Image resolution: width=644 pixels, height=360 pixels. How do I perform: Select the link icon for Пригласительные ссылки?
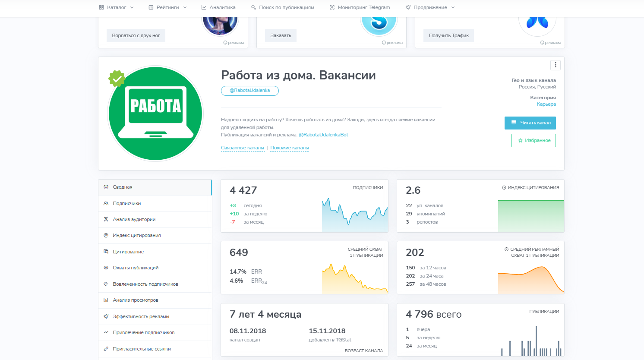click(106, 349)
